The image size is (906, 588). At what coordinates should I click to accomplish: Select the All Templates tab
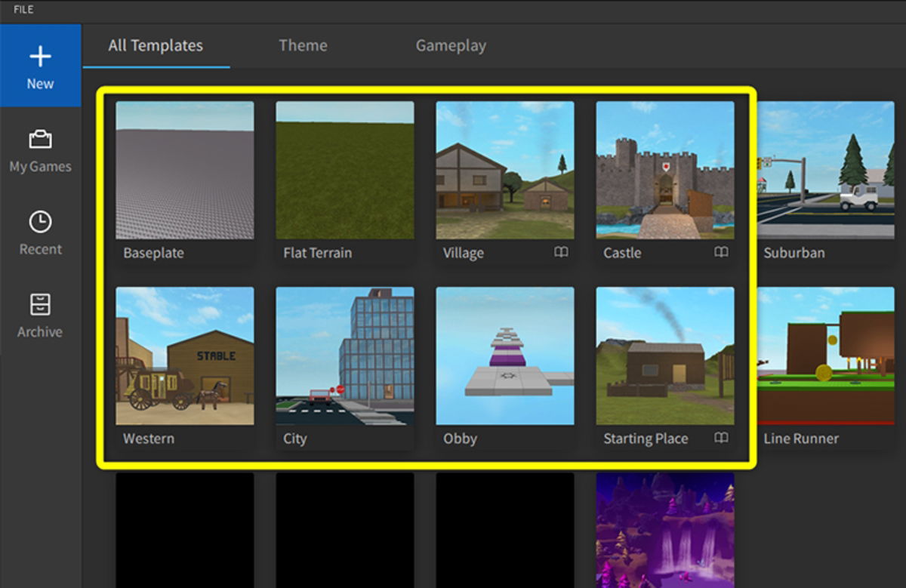pos(155,45)
